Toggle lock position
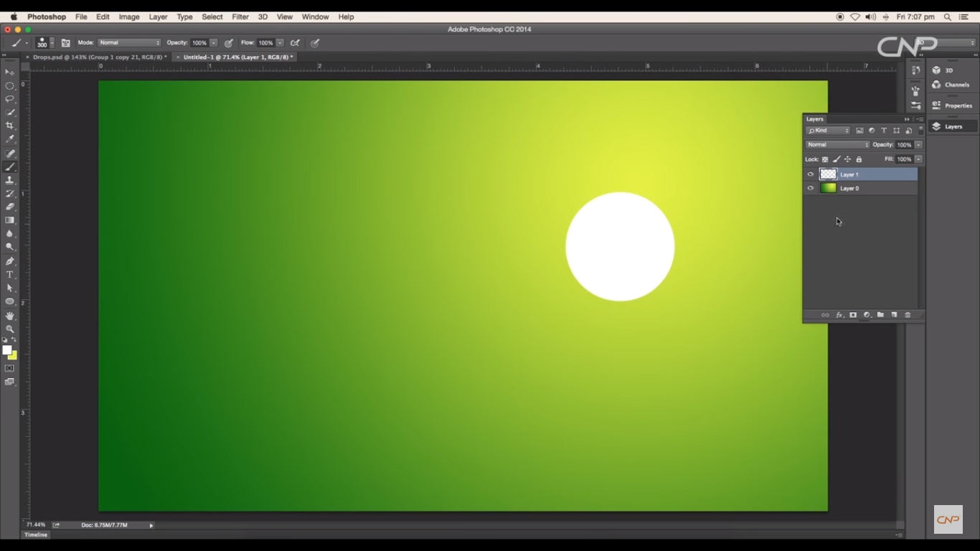 847,159
